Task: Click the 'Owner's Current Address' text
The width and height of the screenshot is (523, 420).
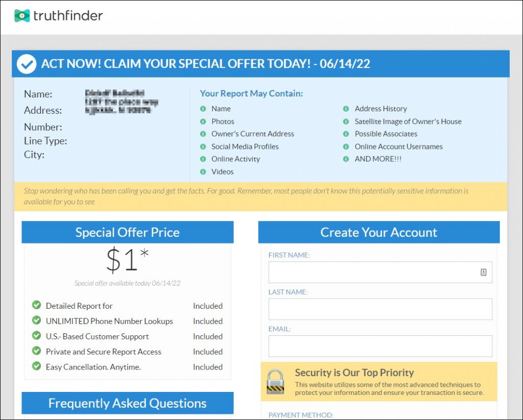Action: tap(253, 134)
